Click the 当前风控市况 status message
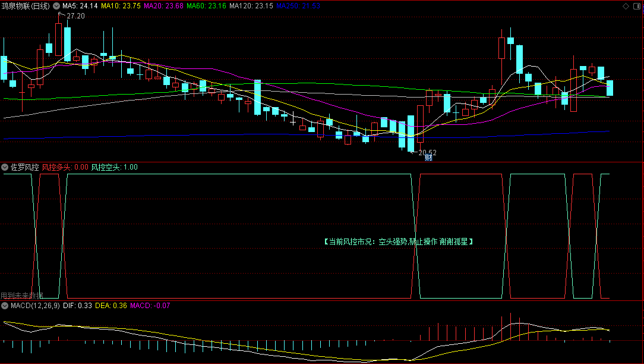Screen dimensions: 644x364 point(399,242)
